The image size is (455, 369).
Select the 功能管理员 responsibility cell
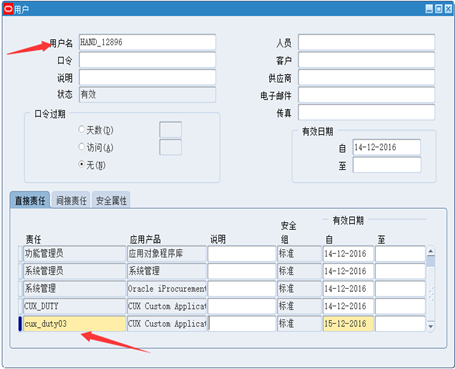tap(74, 254)
